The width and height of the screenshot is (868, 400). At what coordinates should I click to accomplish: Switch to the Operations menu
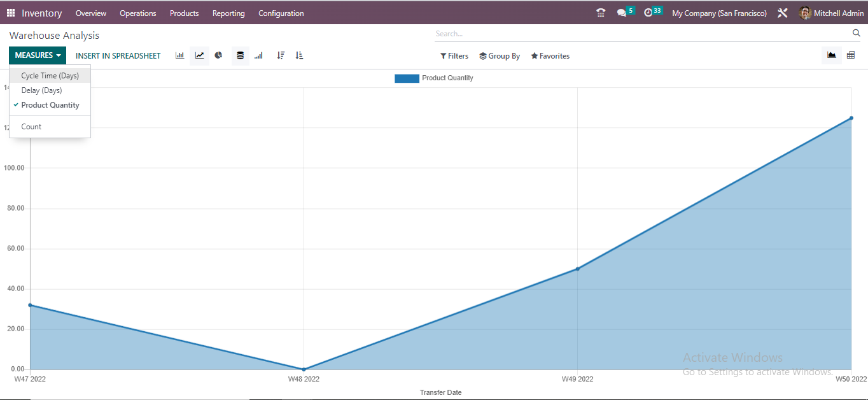(137, 13)
